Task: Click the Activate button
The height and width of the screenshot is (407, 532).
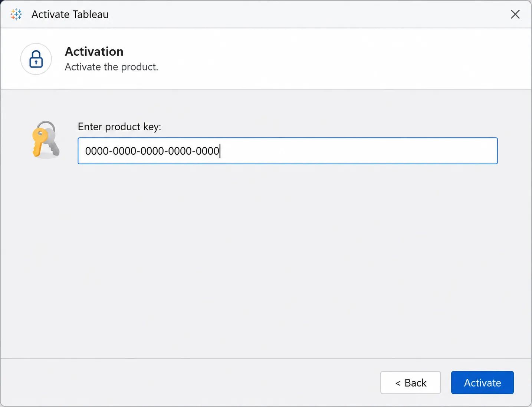Action: pos(482,383)
